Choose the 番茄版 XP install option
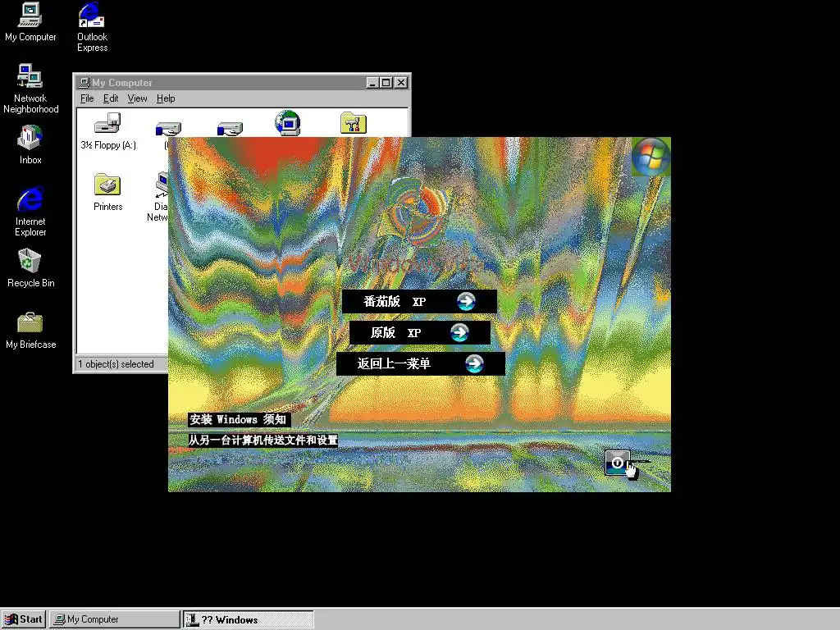Screen dimensions: 840x630 419,302
